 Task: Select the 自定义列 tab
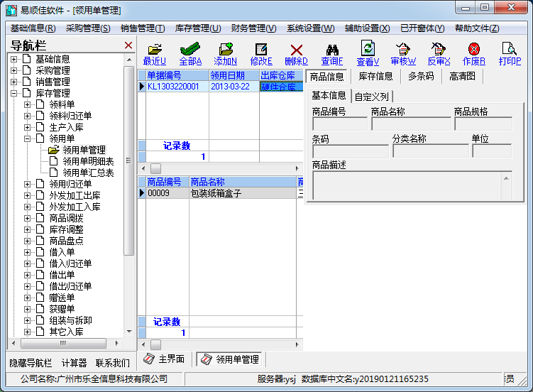(x=372, y=96)
